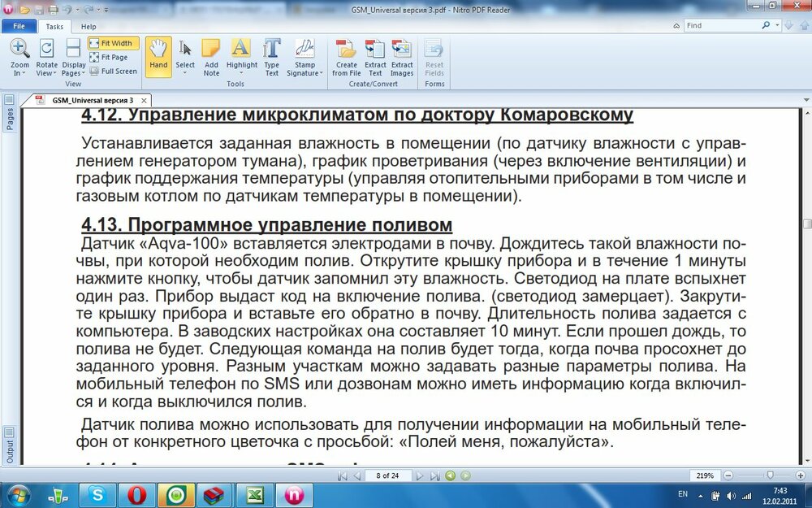Screen dimensions: 812x508
Task: Go to the previous page
Action: pyautogui.click(x=356, y=475)
